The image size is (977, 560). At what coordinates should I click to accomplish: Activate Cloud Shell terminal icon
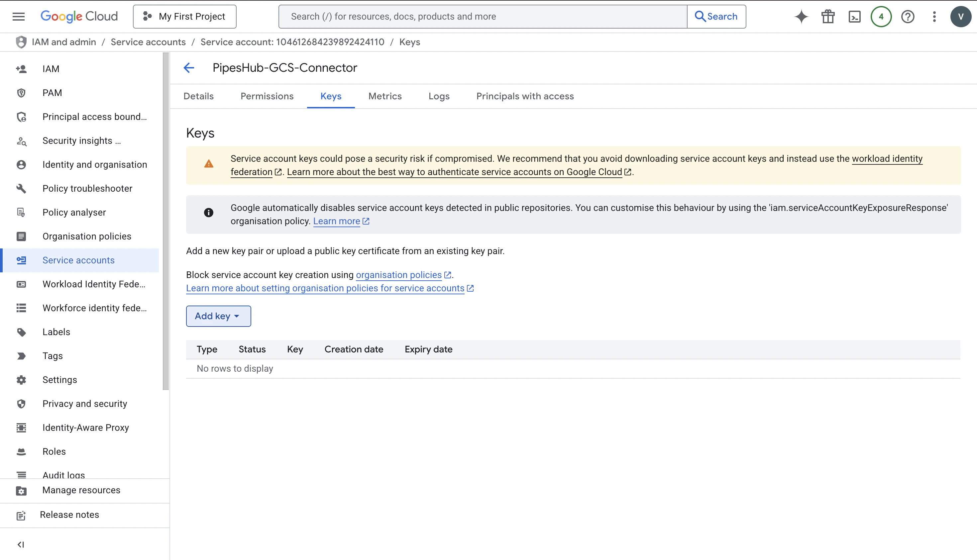pyautogui.click(x=854, y=17)
